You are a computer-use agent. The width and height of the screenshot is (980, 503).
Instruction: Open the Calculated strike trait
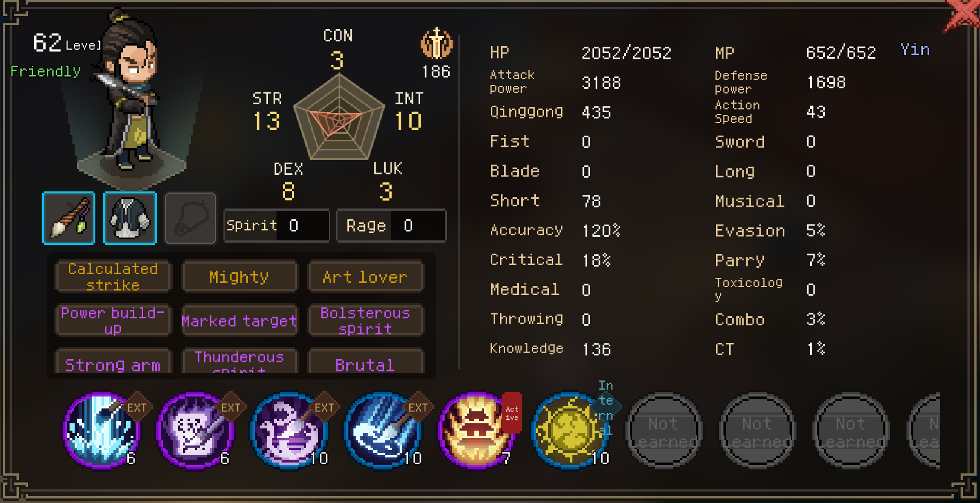(113, 276)
